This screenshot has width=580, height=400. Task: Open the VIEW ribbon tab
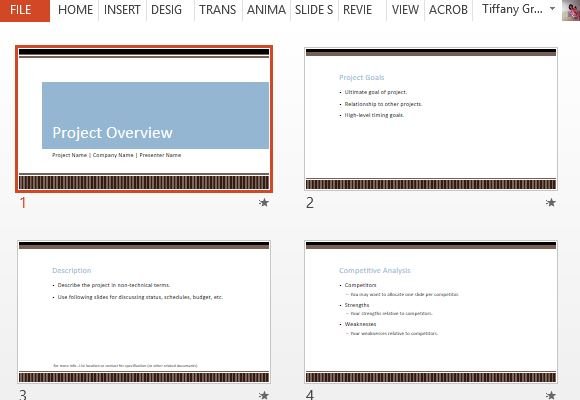click(x=405, y=10)
